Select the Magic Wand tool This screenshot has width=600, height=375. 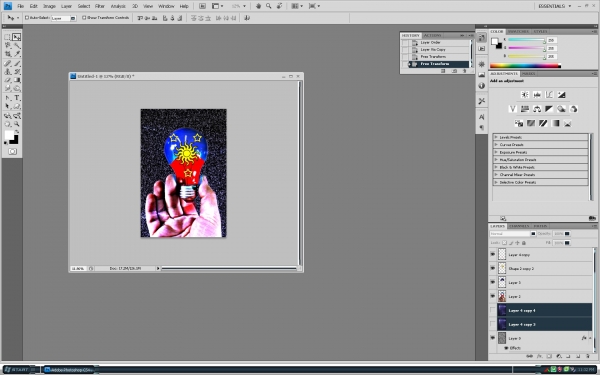click(x=16, y=46)
